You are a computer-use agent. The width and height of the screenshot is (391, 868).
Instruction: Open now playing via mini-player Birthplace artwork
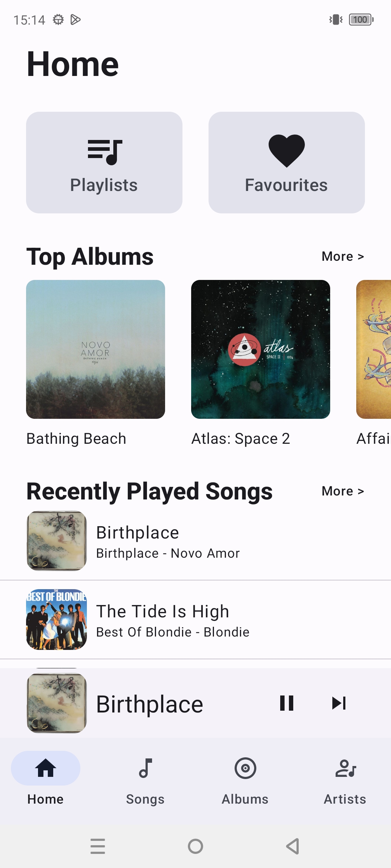point(56,703)
